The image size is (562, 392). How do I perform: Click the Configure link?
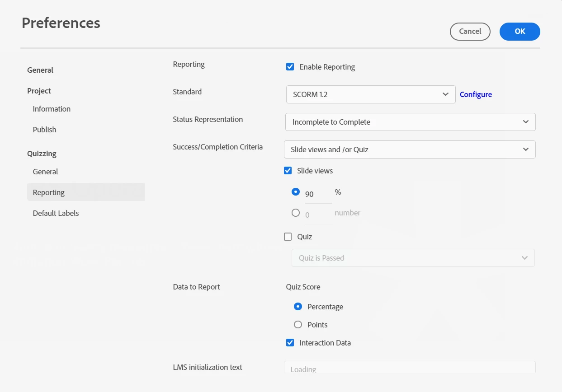pos(476,94)
